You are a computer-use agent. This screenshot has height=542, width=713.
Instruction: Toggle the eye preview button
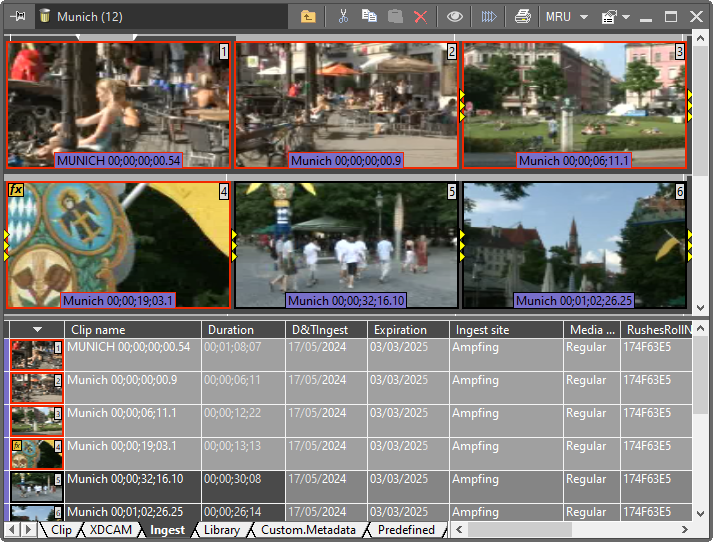pos(455,16)
